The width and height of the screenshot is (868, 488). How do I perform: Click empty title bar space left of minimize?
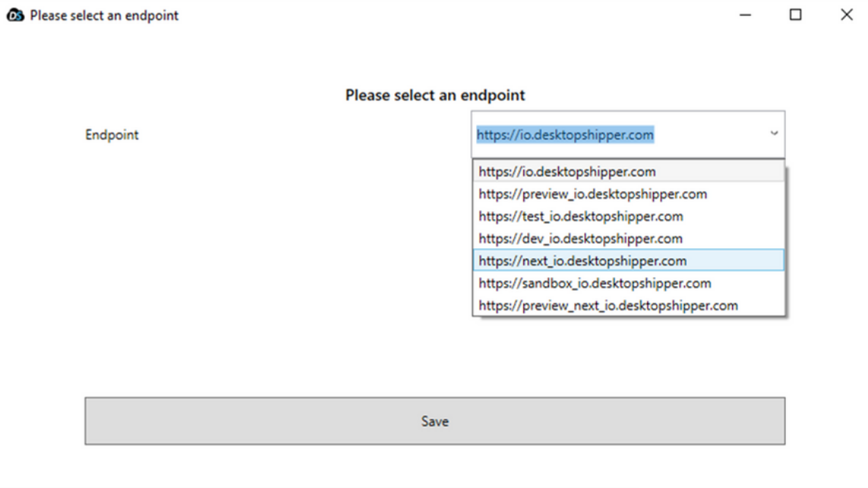point(456,15)
